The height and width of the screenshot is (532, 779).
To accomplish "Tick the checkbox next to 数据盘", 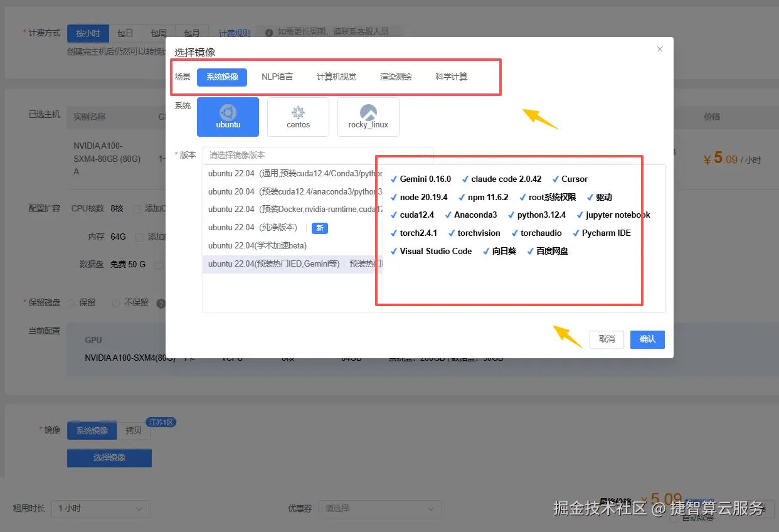I will pos(159,265).
